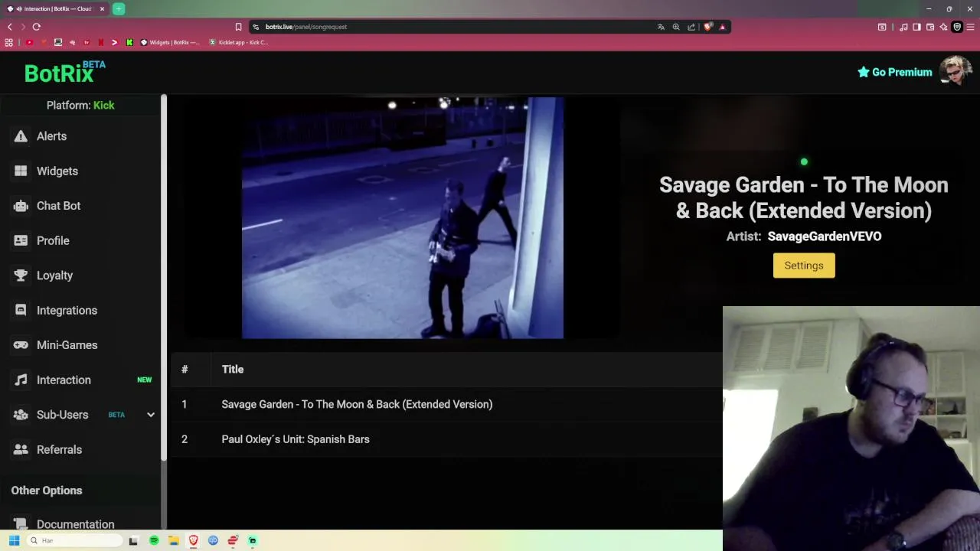Click the Go Premium star icon
This screenshot has width=980, height=551.
(863, 72)
